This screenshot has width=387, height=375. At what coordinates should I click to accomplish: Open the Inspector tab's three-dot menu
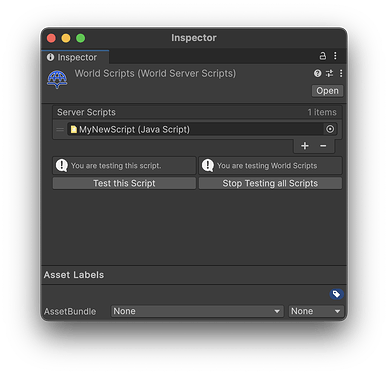[x=335, y=56]
